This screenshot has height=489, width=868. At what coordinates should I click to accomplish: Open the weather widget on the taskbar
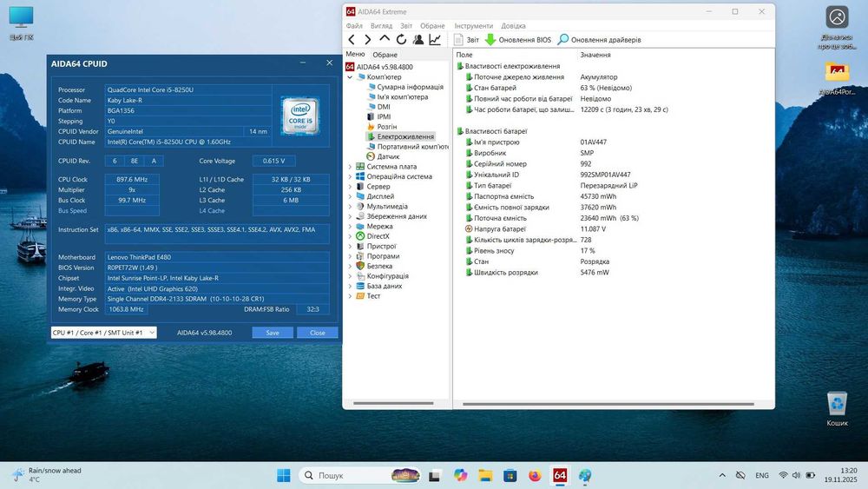click(x=47, y=474)
